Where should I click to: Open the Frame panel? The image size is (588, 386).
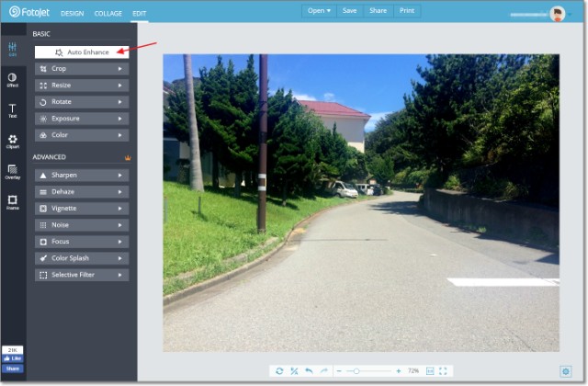tap(12, 201)
